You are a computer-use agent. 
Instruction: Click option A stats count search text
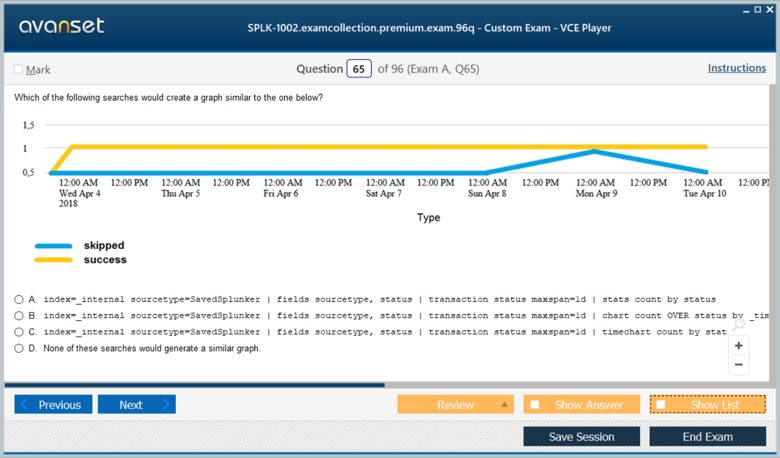(380, 299)
